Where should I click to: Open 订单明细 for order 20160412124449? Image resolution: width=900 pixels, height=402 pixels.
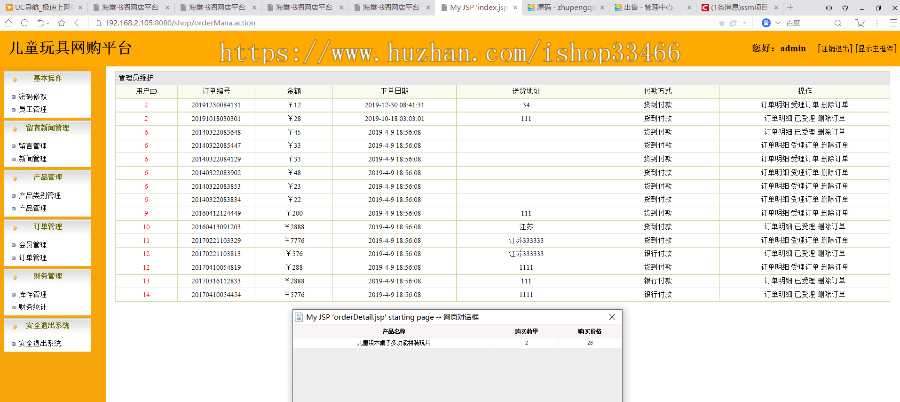click(775, 213)
